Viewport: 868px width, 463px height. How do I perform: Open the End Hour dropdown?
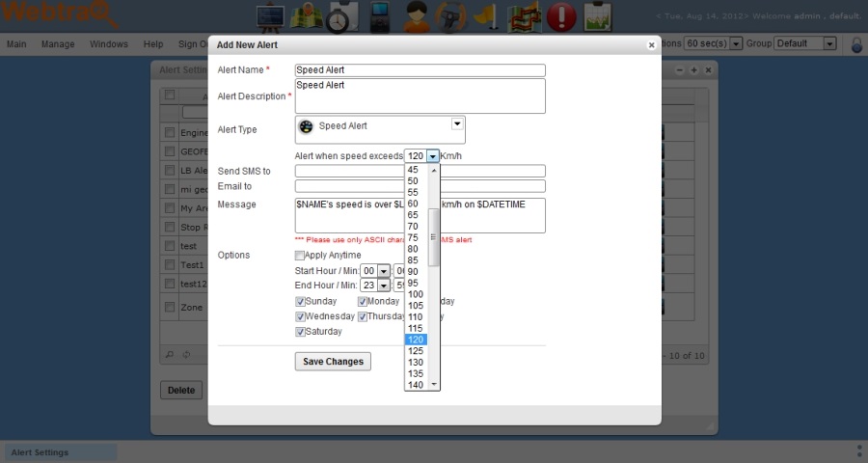(383, 286)
